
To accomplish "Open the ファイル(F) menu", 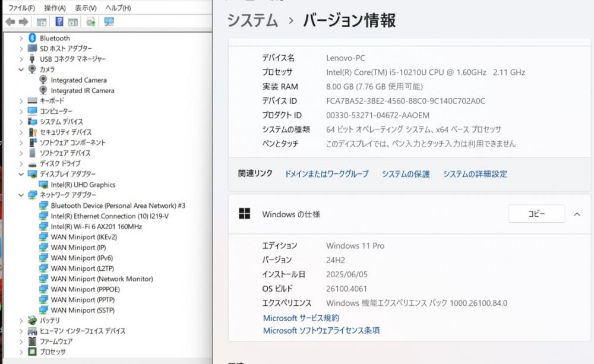I will coord(21,8).
